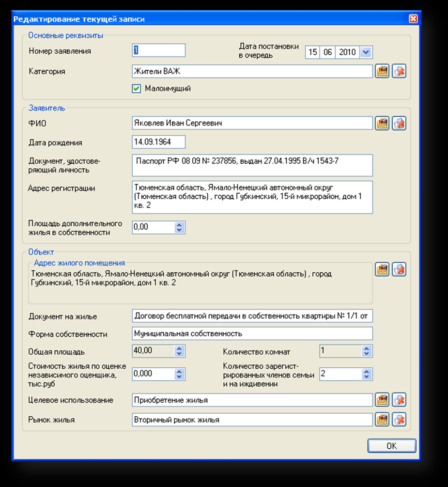Increase Площадь дополнительного жилья spinner value
This screenshot has height=487, width=448.
(179, 224)
